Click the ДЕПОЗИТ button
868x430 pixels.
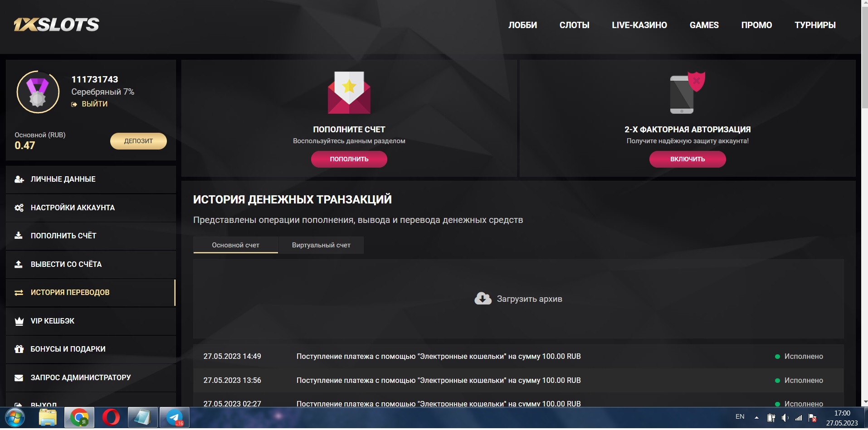click(x=138, y=141)
